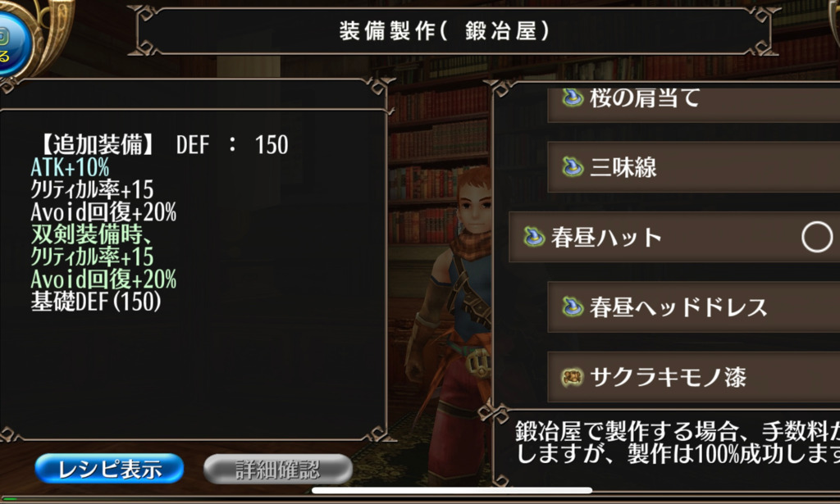Click the 鍛冶屋で製作する場合 notice text

[678, 442]
